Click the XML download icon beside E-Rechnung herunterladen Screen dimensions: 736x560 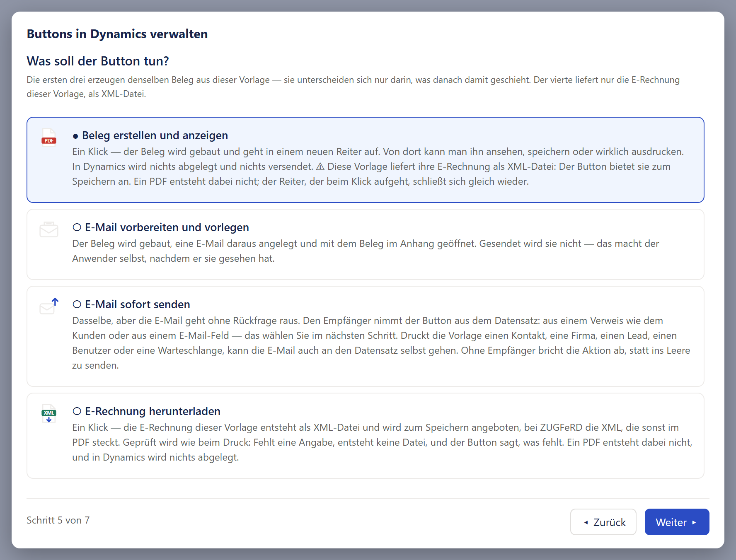[49, 413]
